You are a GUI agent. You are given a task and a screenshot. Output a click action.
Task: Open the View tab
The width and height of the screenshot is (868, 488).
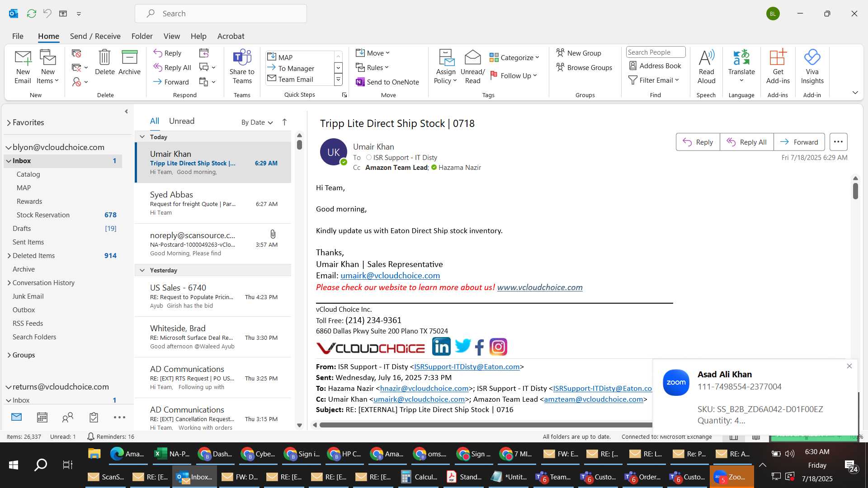pyautogui.click(x=171, y=36)
